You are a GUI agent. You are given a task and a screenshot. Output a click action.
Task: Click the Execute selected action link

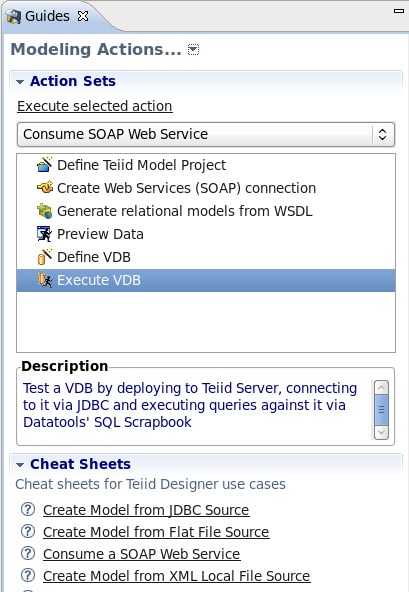point(95,106)
